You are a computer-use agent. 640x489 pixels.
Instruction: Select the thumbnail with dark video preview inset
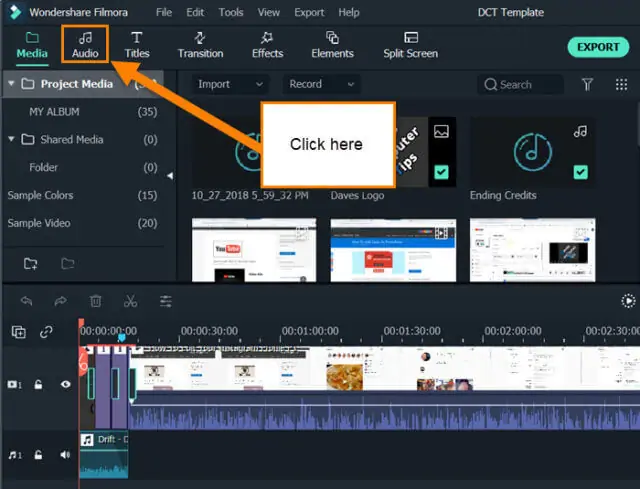[532, 250]
